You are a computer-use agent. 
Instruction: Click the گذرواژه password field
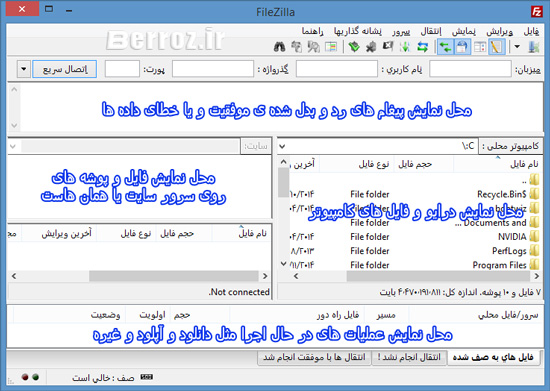coord(213,69)
